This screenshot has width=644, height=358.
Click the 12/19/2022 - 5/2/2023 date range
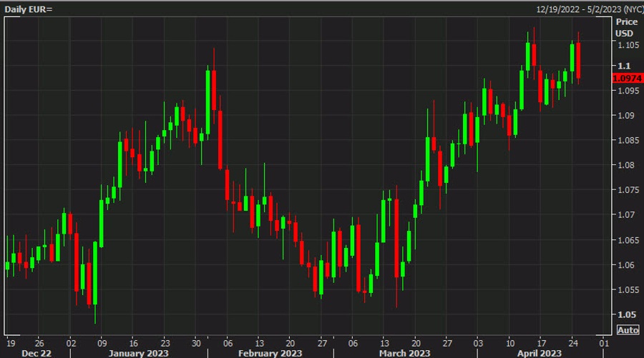coord(579,9)
